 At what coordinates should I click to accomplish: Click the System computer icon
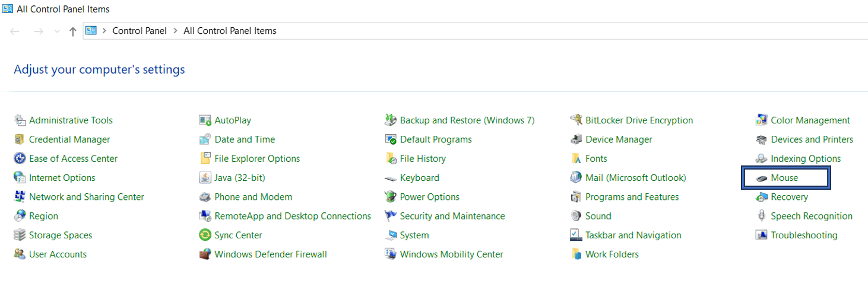391,235
